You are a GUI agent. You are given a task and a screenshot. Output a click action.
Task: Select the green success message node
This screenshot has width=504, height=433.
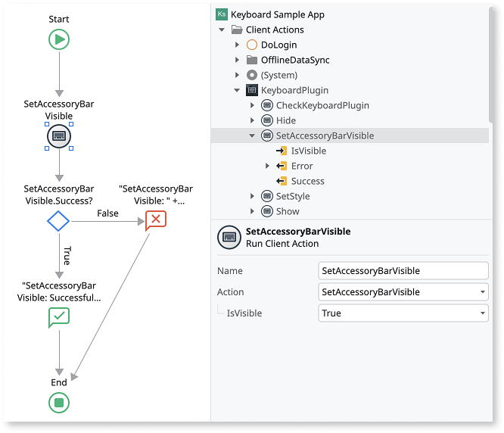tap(59, 317)
